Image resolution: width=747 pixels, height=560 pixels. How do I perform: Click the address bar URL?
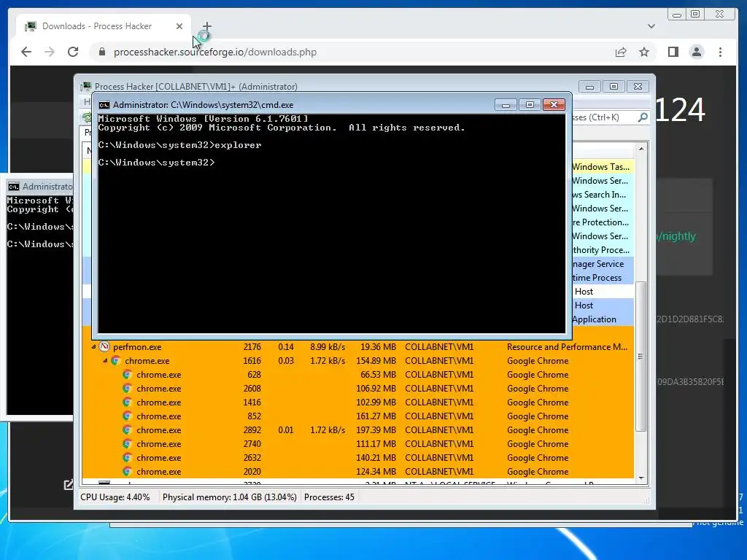point(215,52)
